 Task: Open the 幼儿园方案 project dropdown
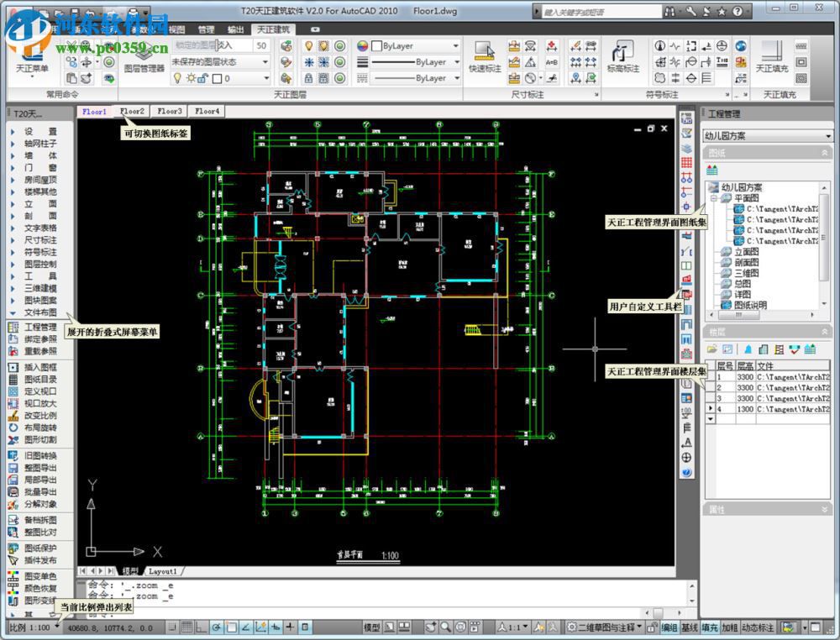(827, 134)
